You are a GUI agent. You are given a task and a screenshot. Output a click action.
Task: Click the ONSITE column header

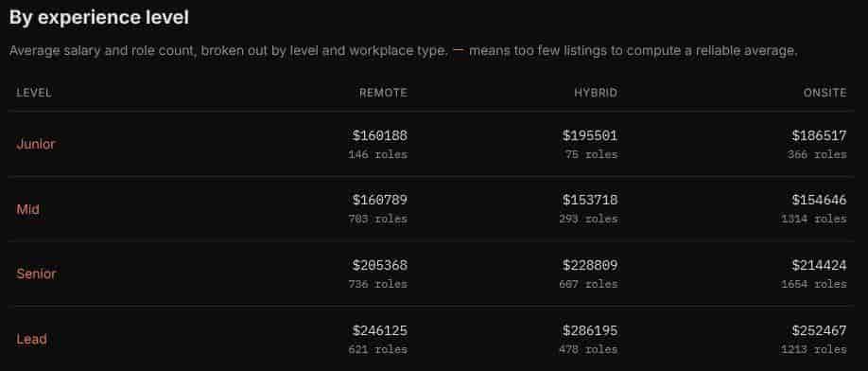tap(825, 93)
